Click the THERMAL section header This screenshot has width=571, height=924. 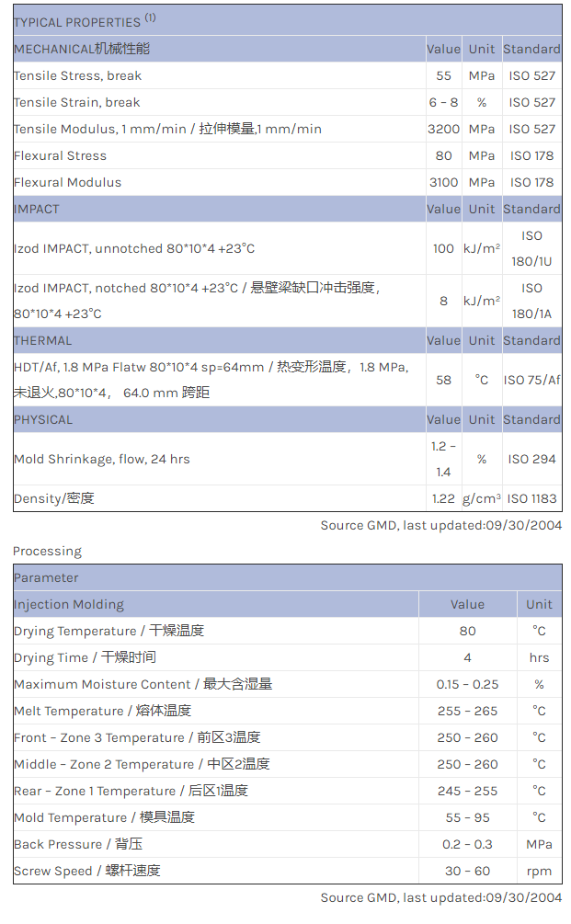point(42,340)
